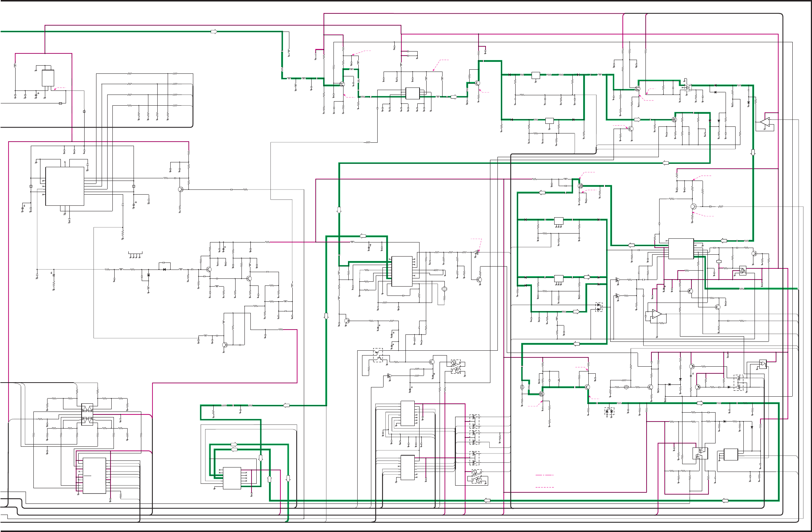Click the right arrow on top green line
The height and width of the screenshot is (532, 812).
tap(214, 32)
